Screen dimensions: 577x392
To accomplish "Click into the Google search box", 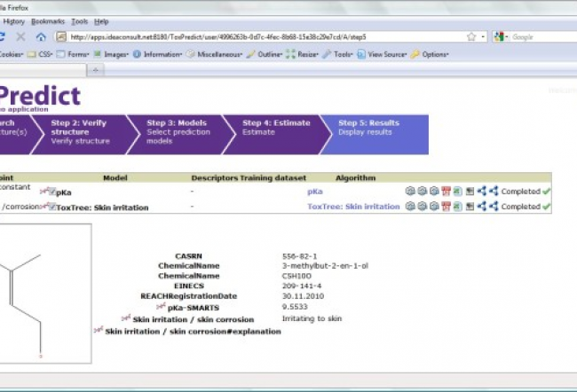I will [544, 36].
